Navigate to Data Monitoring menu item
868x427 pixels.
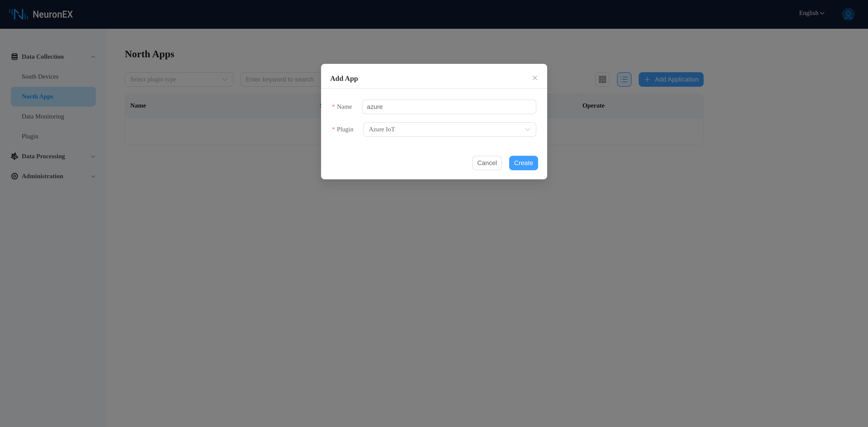click(43, 116)
